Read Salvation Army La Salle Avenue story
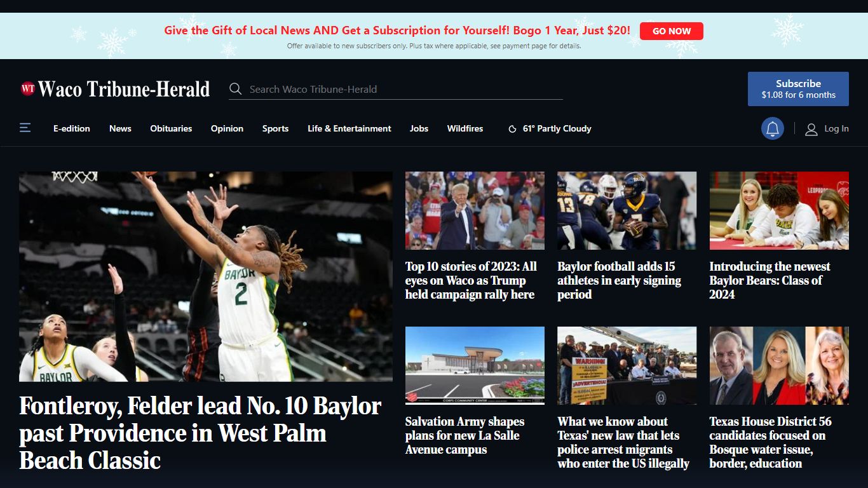 point(465,435)
